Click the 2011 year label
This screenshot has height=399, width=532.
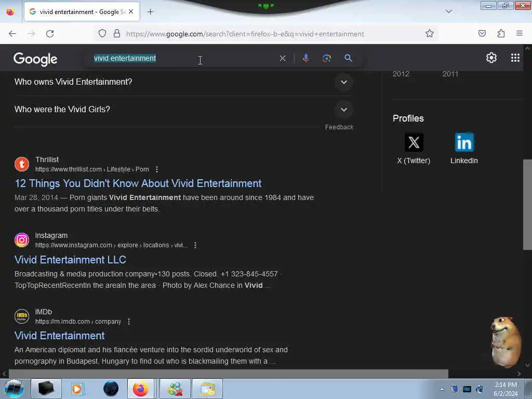coord(450,74)
